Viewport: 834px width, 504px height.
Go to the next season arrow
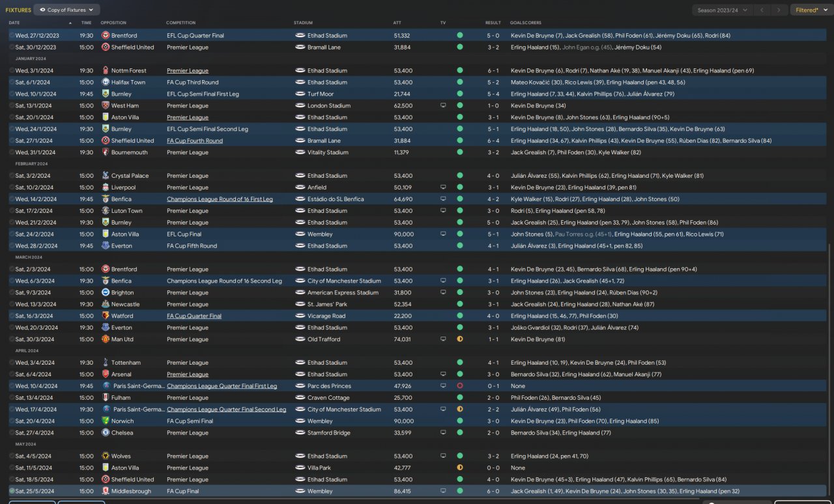click(x=779, y=10)
